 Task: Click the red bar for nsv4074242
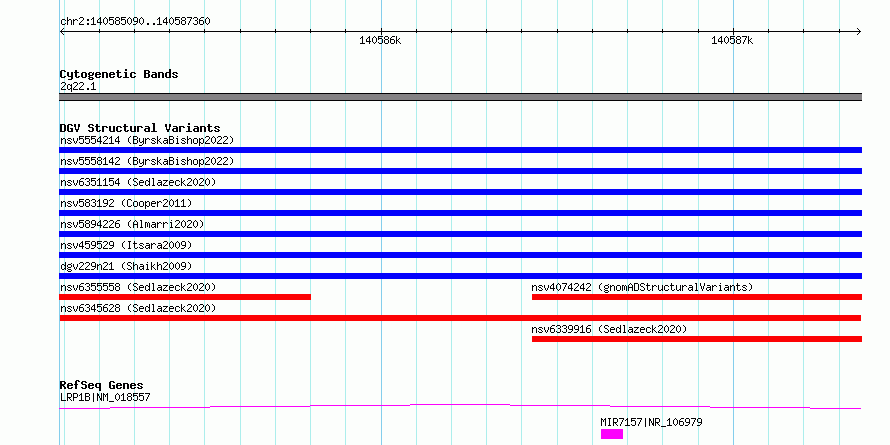tap(696, 297)
